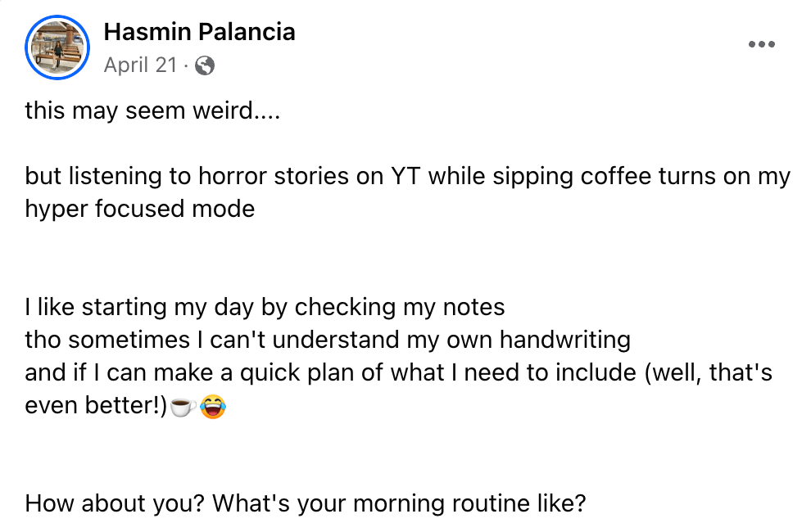Image resolution: width=811 pixels, height=532 pixels.
Task: Click the line about making a quick plan
Action: (398, 372)
